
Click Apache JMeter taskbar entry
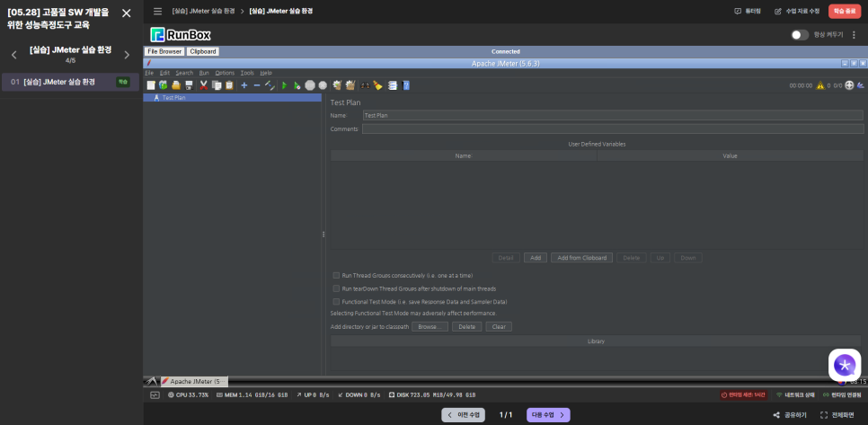click(194, 382)
